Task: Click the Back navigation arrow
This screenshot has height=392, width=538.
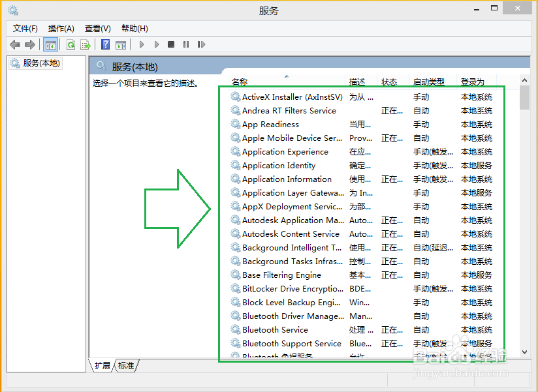Action: click(x=14, y=44)
